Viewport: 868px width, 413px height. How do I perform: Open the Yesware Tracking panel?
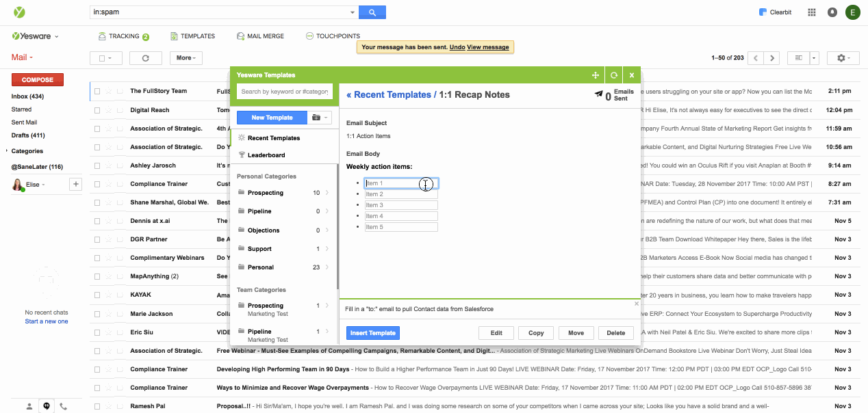123,36
